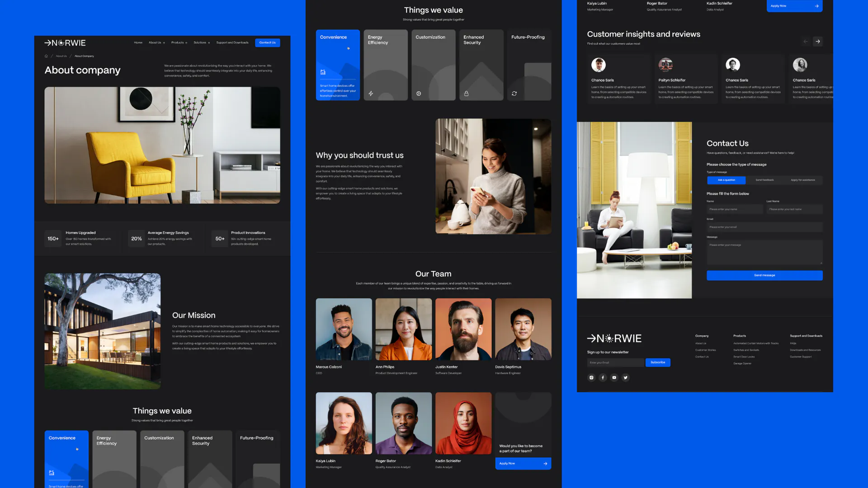Expand the Products menu in header
Image resolution: width=868 pixels, height=488 pixels.
click(x=179, y=43)
